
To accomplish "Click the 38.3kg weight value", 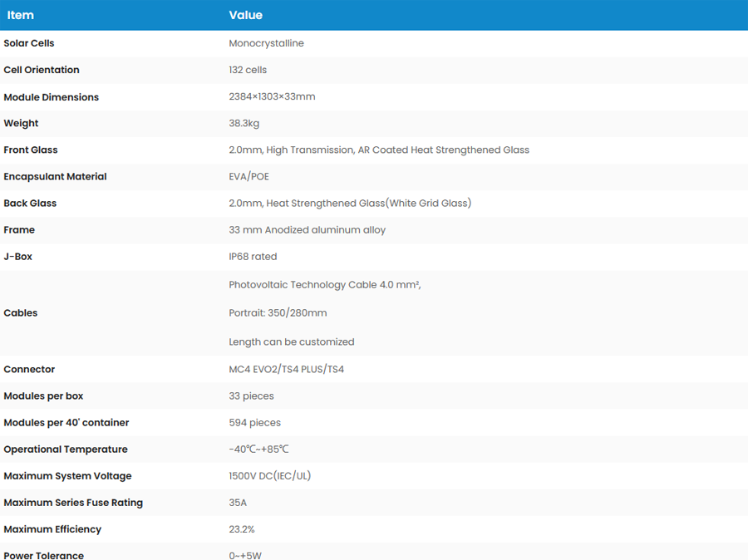I will click(x=244, y=123).
